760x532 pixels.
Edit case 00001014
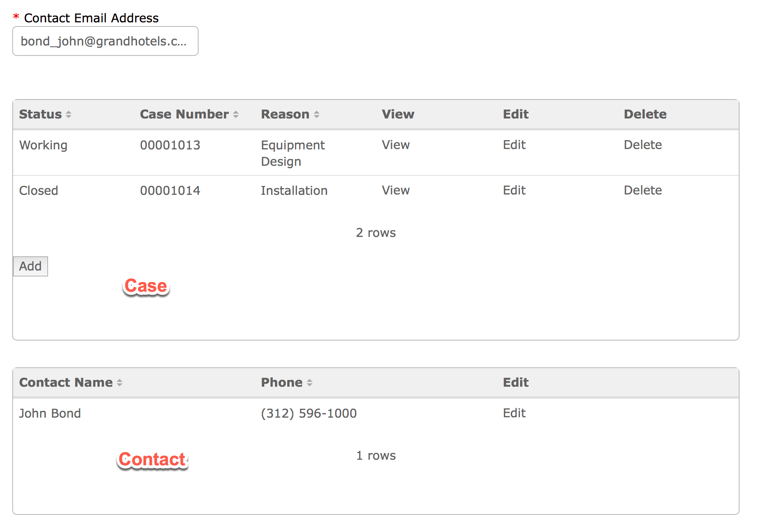click(514, 190)
